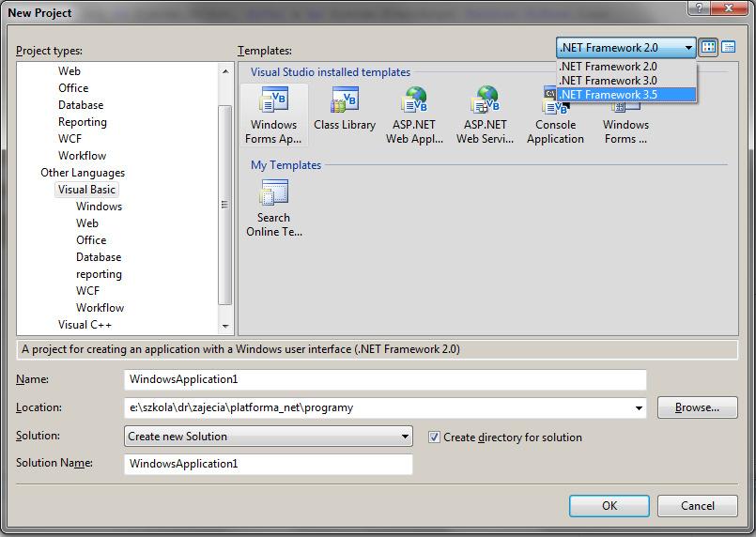Click the project types scrollbar thumb
Viewport: 756px width, 537px height.
225,205
